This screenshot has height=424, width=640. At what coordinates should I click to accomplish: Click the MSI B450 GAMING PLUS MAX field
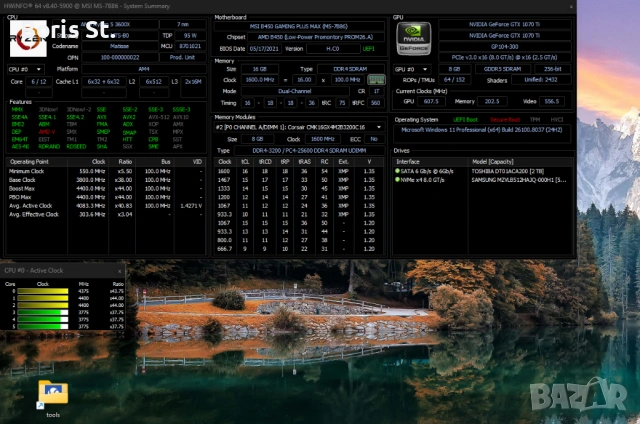point(299,27)
